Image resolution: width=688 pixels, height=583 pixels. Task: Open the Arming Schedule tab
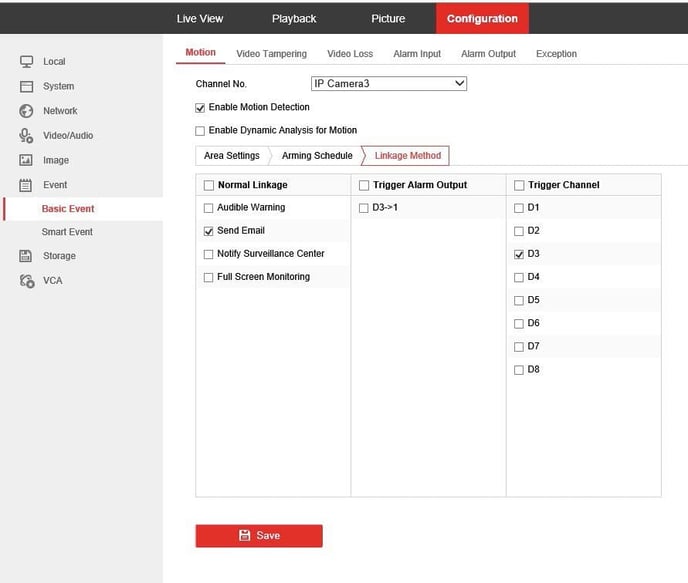coord(317,156)
